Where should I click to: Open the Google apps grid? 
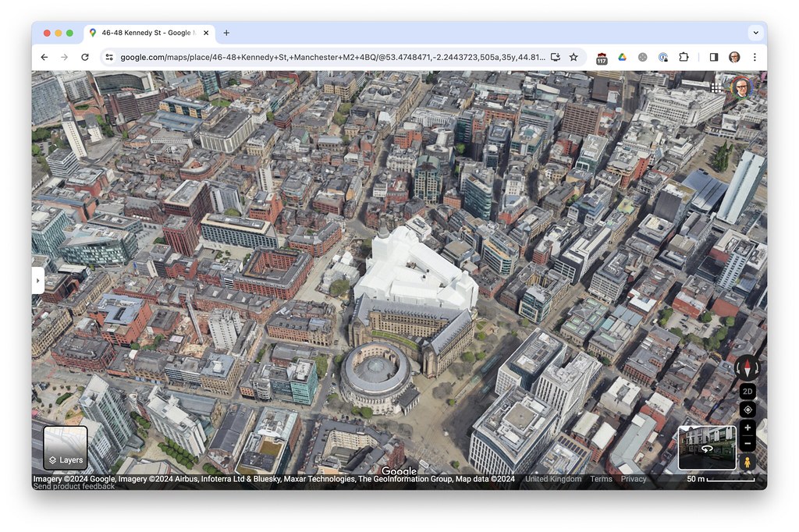[x=716, y=87]
